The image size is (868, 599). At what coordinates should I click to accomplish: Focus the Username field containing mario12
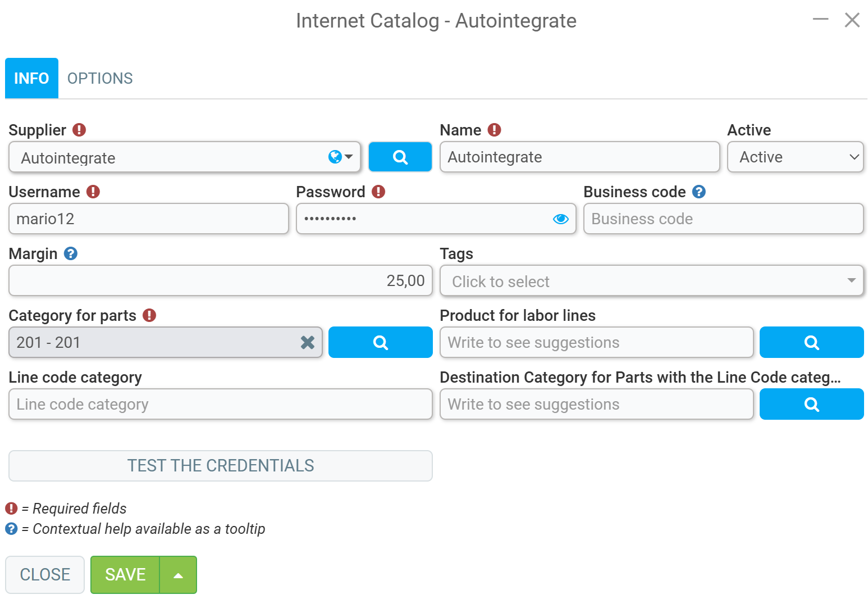[x=149, y=219]
